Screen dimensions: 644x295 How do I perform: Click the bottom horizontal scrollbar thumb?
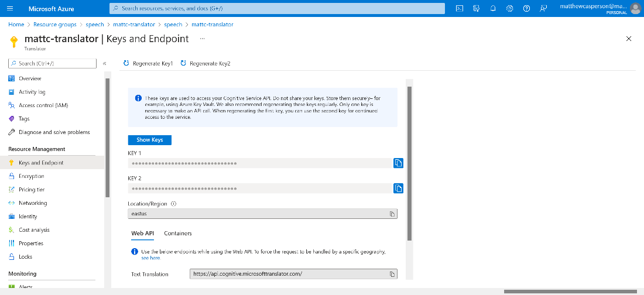coord(571,291)
